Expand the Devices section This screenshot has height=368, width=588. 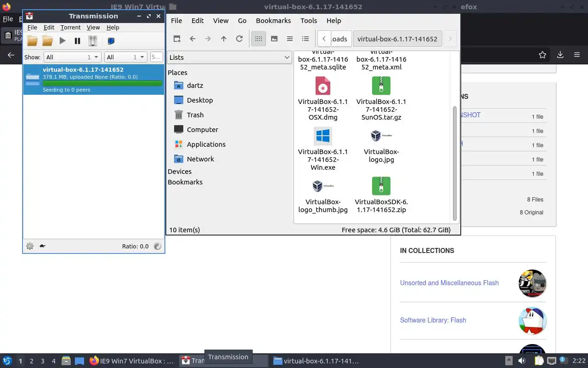[x=180, y=172]
